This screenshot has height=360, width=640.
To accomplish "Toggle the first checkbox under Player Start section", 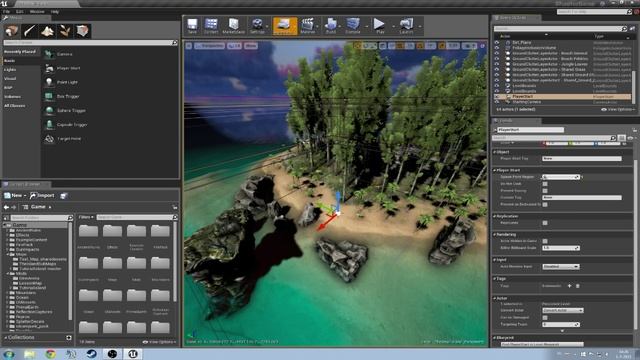I will (x=545, y=184).
